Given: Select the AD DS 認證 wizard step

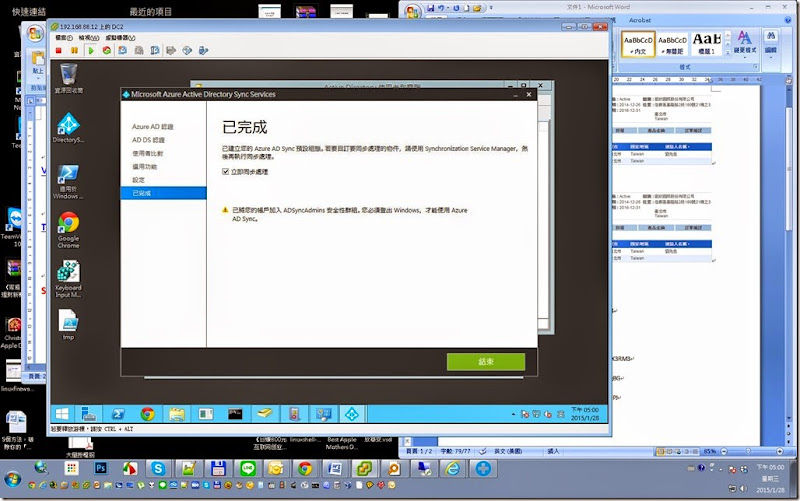Looking at the screenshot, I should pyautogui.click(x=148, y=140).
